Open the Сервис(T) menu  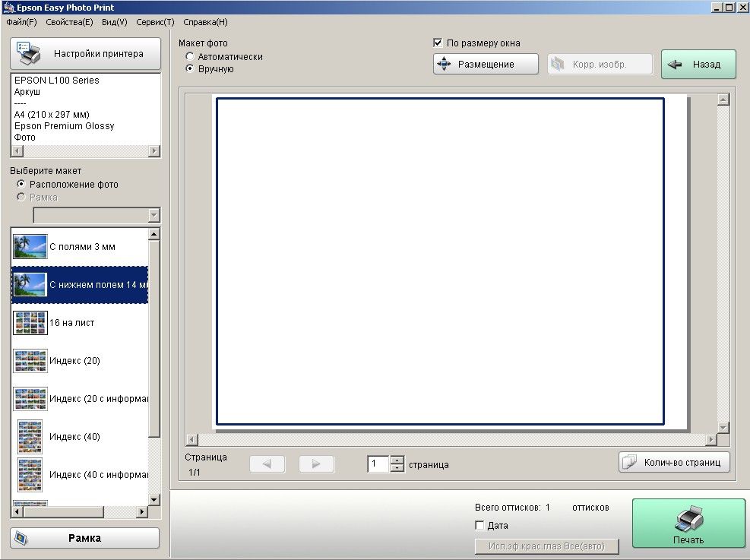click(155, 22)
